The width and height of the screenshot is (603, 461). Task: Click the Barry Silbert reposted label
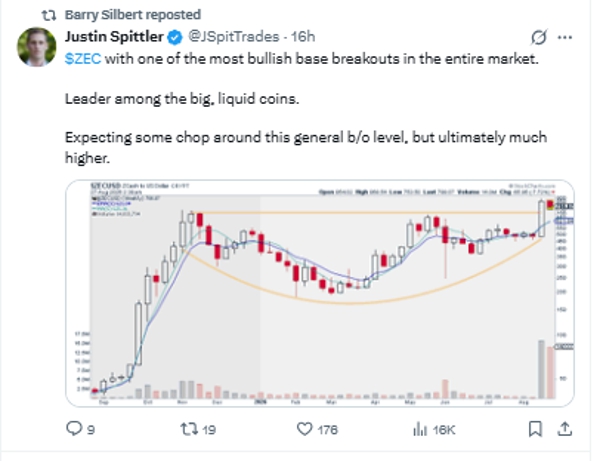(x=133, y=15)
